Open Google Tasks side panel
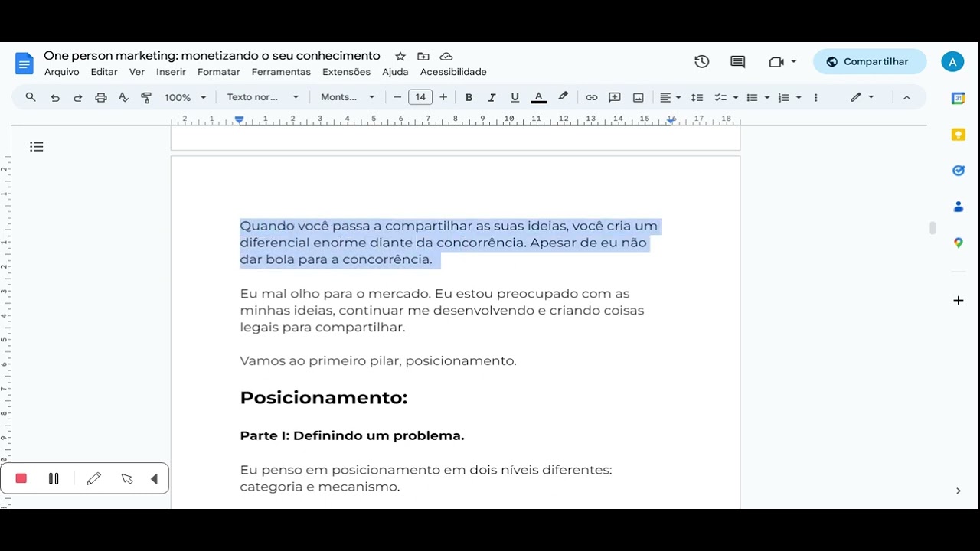This screenshot has width=980, height=551. pos(958,171)
